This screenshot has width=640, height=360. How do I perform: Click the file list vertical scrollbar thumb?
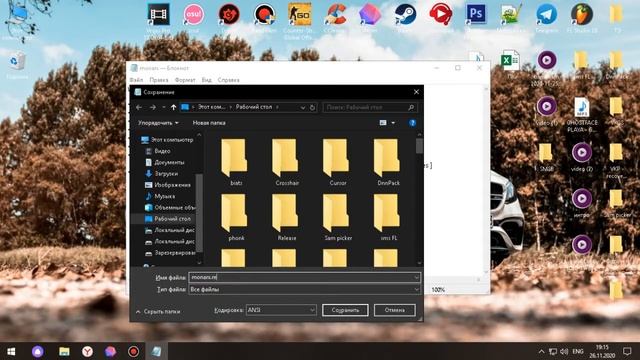pyautogui.click(x=419, y=146)
